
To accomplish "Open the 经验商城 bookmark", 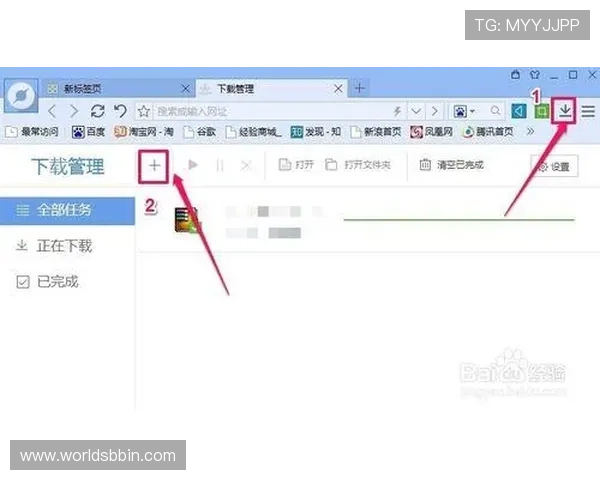I will click(253, 132).
